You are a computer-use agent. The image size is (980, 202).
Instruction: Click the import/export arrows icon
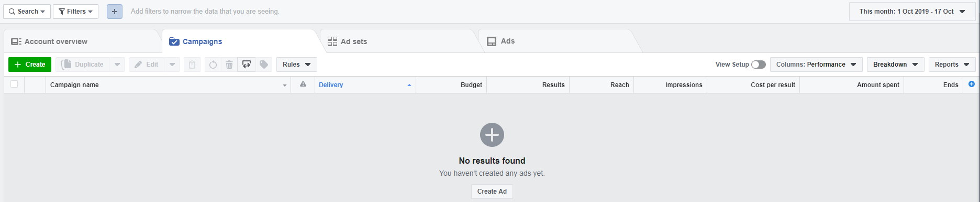pos(247,65)
